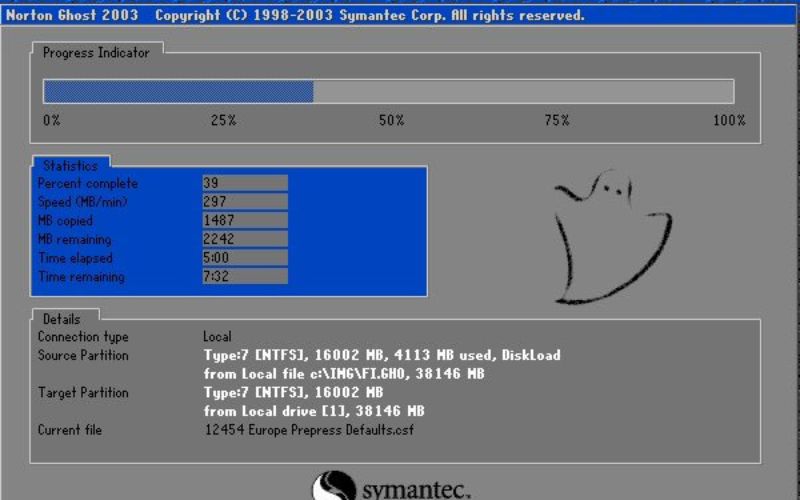This screenshot has width=800, height=500.
Task: Select the Statistics panel label
Action: point(70,166)
